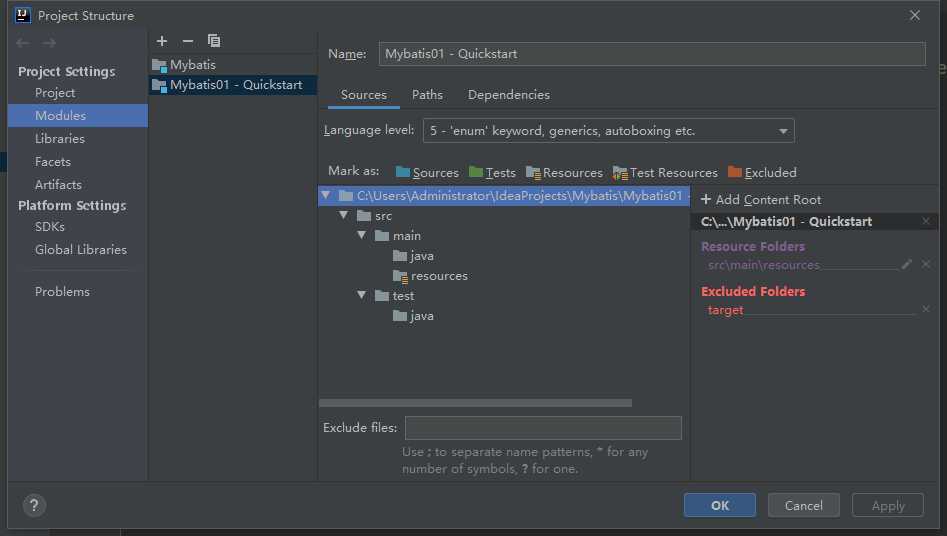
Task: Remove src\main\resources resource folder entry
Action: click(x=926, y=265)
